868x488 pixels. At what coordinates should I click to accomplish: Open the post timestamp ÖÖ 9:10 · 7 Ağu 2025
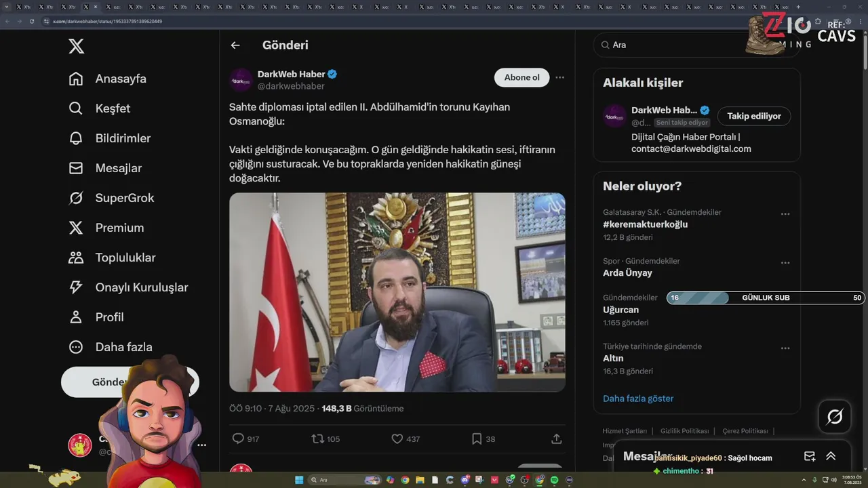pyautogui.click(x=271, y=409)
